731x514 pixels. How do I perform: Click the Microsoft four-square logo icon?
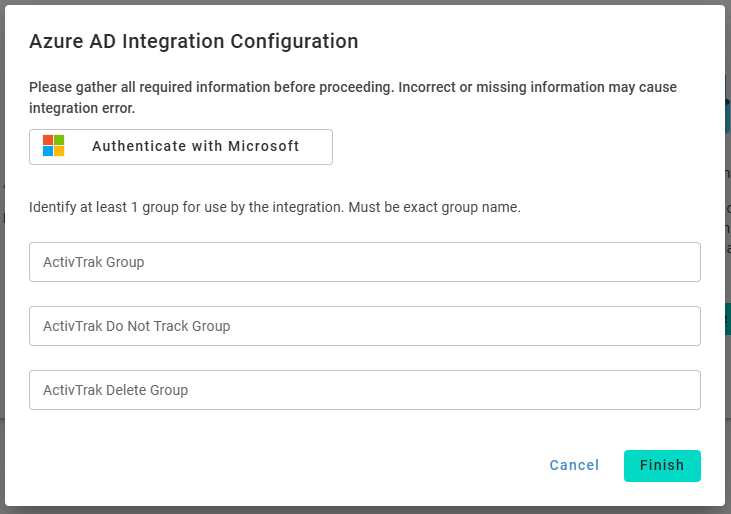tap(53, 145)
